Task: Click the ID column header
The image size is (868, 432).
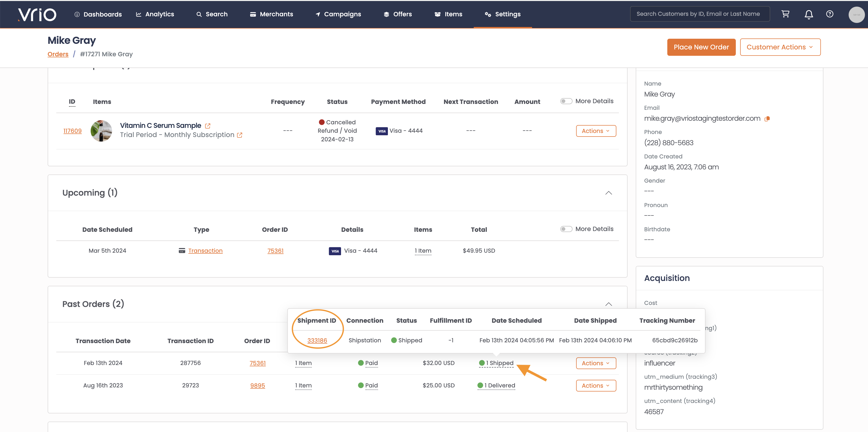Action: click(x=72, y=102)
